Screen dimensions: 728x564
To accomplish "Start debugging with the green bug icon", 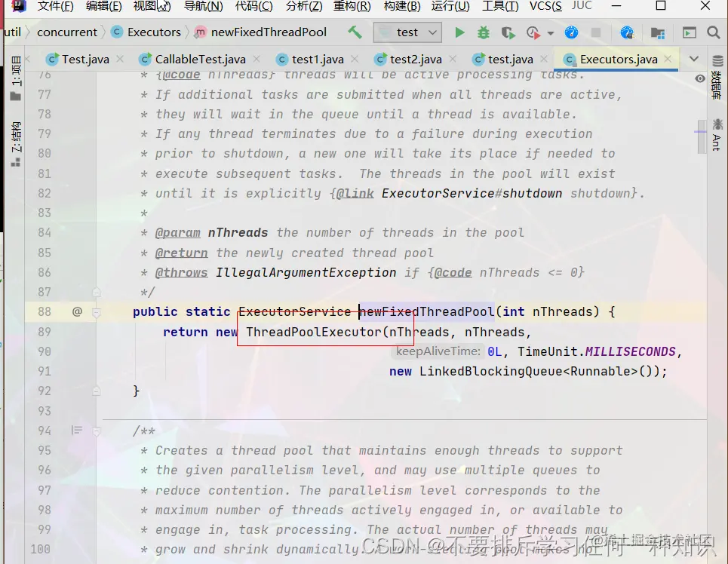I will [x=484, y=32].
